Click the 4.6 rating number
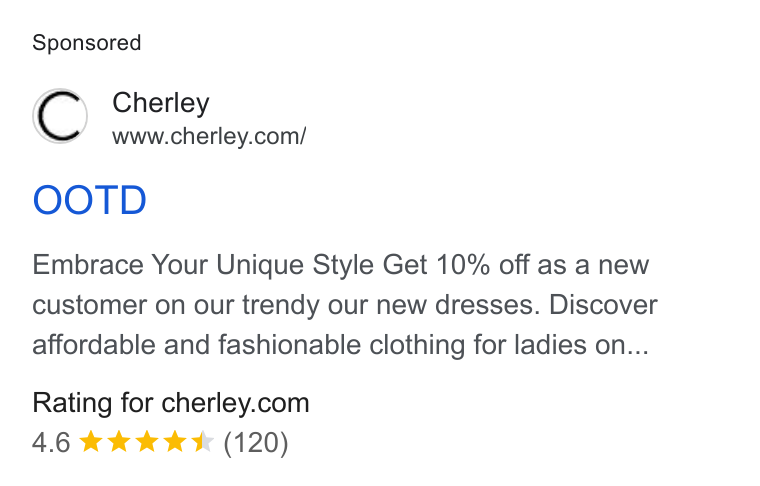Viewport: 760px width, 486px height. 51,443
